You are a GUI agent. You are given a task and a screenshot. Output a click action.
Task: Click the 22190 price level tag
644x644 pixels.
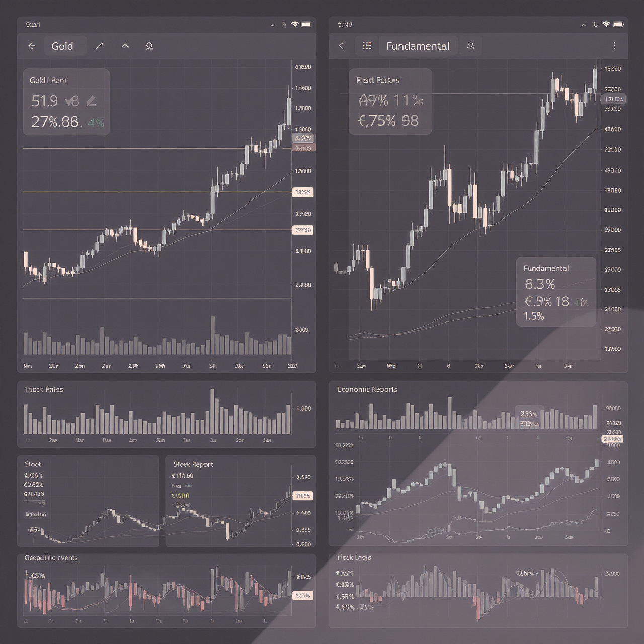pos(302,230)
